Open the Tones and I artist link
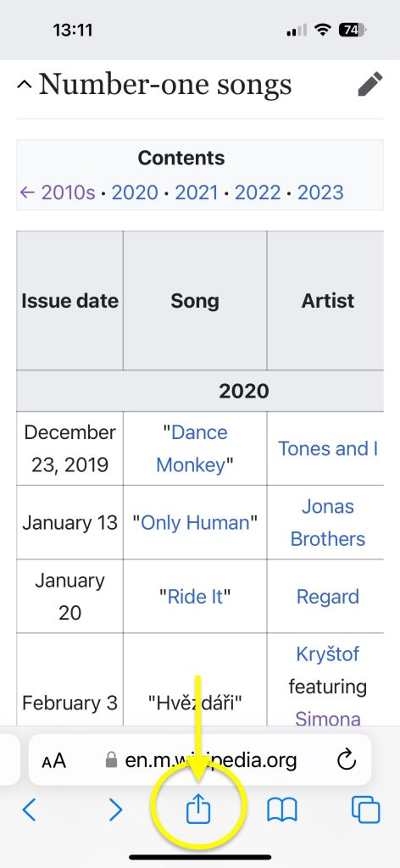The image size is (400, 868). click(328, 448)
